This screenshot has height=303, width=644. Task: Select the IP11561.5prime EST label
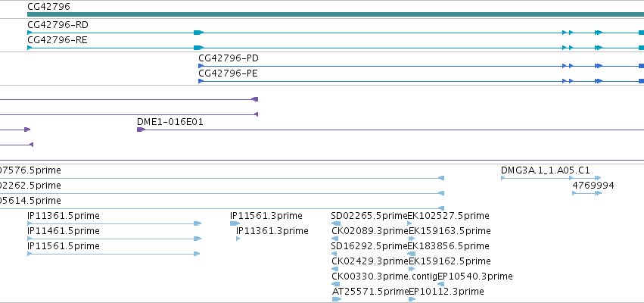click(x=64, y=246)
